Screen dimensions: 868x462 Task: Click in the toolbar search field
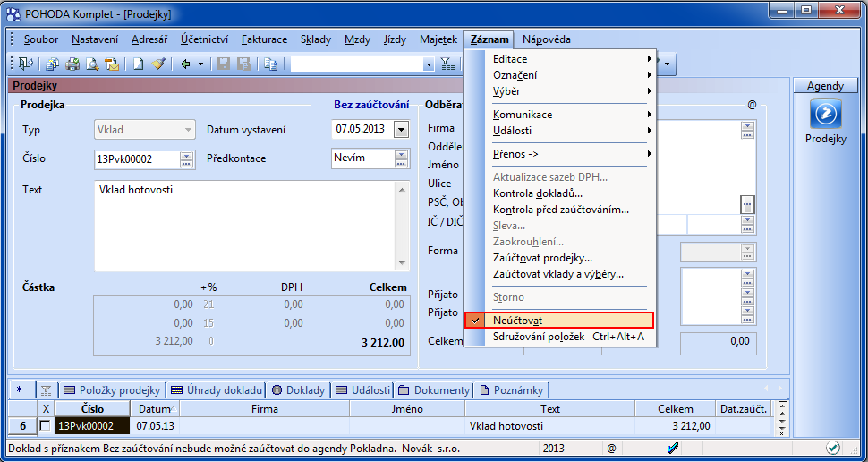[357, 64]
